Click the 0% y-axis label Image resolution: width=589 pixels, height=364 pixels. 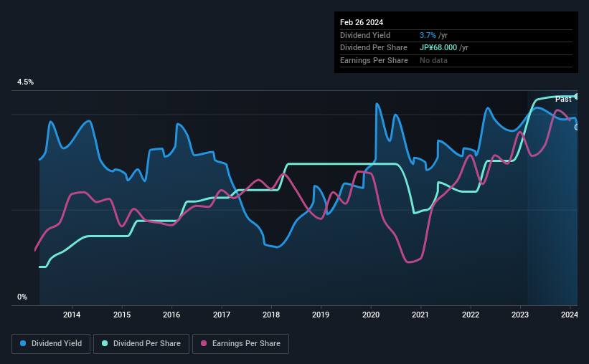22,297
